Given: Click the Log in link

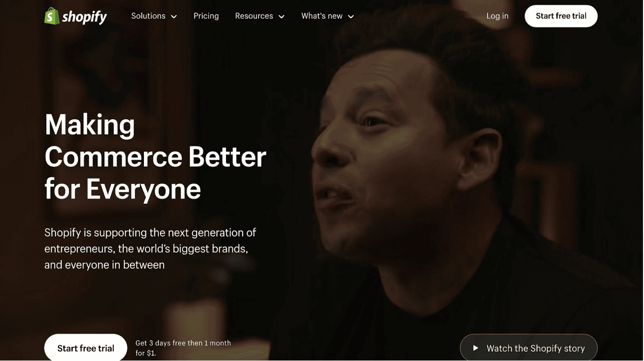Looking at the screenshot, I should (x=497, y=16).
